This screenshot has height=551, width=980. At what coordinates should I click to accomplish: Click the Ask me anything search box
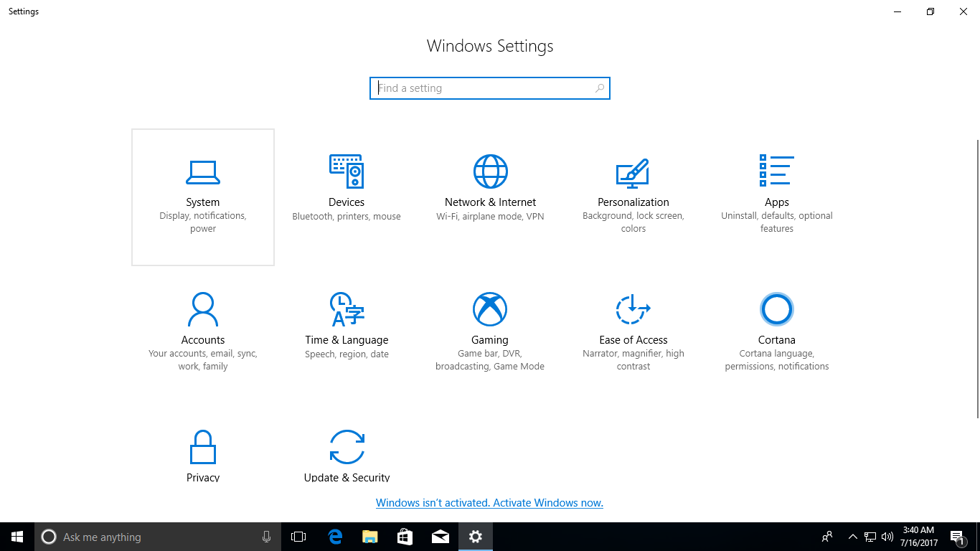[156, 537]
